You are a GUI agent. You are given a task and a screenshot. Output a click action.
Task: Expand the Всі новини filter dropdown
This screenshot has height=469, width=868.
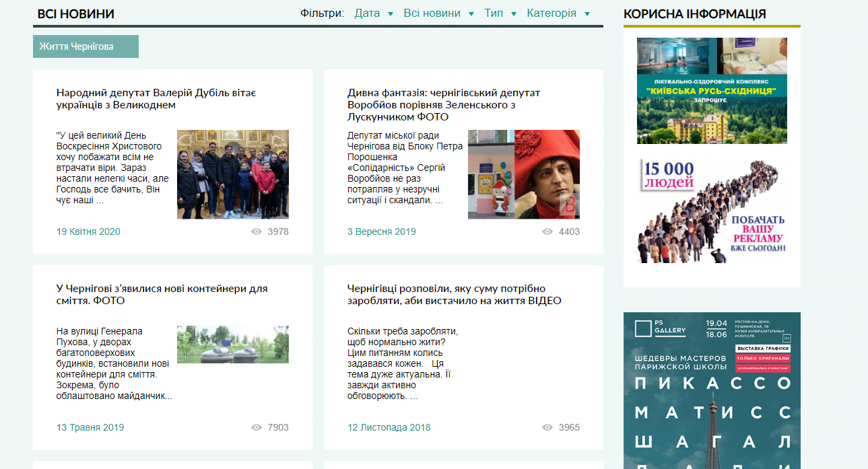(x=439, y=13)
